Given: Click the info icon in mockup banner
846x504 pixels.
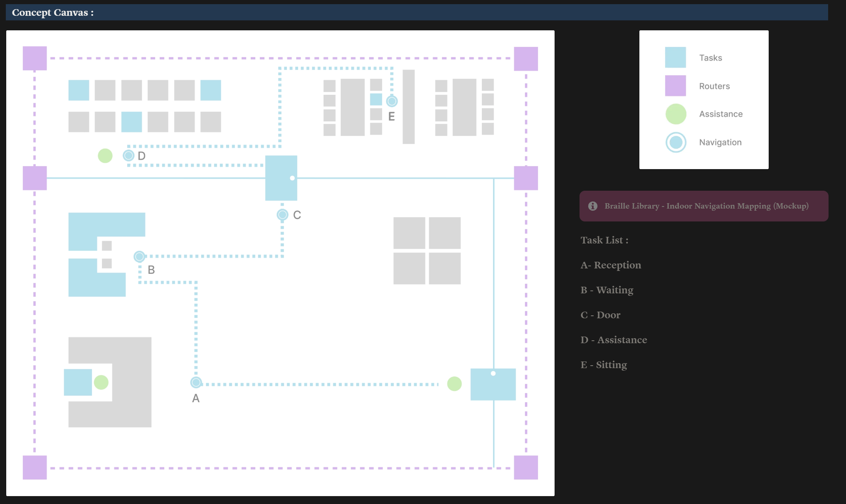Looking at the screenshot, I should tap(593, 206).
